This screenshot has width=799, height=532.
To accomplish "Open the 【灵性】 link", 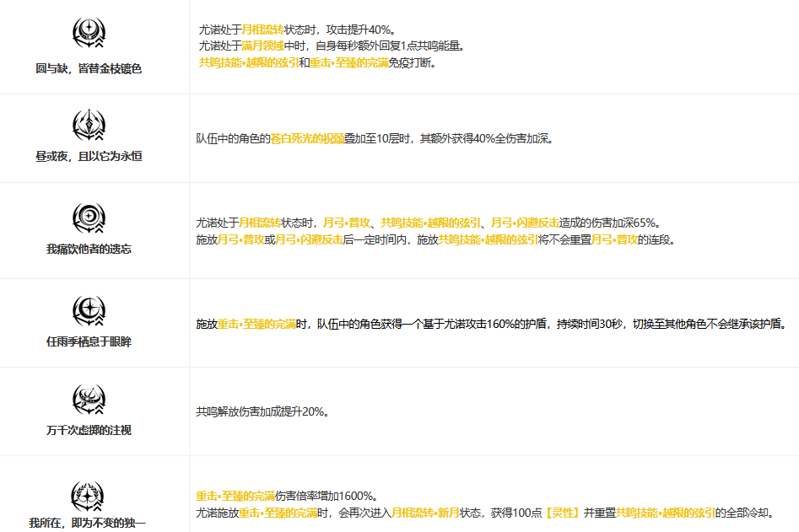I will pos(563,513).
